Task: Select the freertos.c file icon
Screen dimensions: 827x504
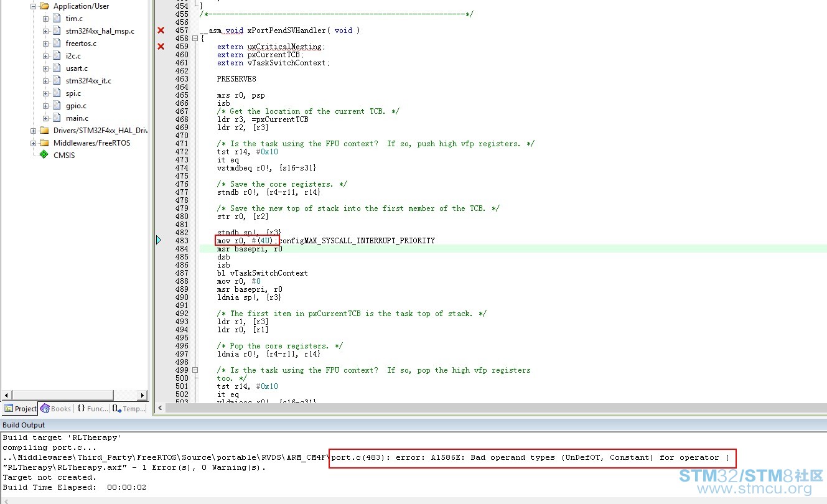Action: [x=56, y=44]
